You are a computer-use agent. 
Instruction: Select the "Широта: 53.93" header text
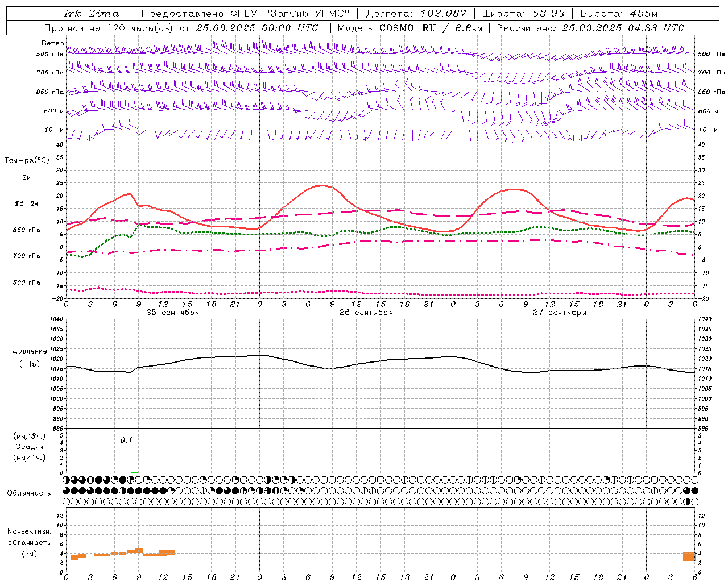tap(523, 14)
